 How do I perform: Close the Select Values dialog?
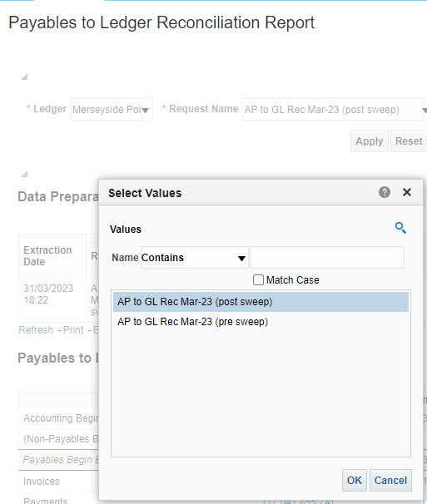point(407,192)
